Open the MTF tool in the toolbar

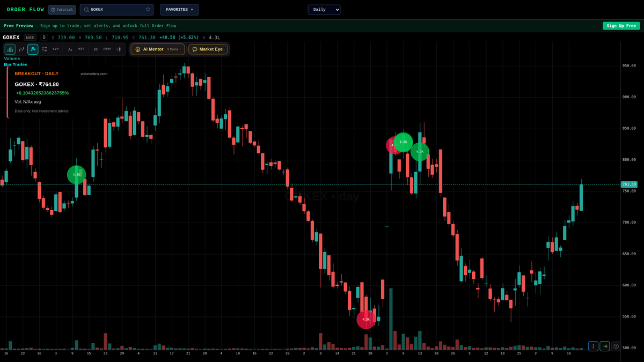click(81, 49)
